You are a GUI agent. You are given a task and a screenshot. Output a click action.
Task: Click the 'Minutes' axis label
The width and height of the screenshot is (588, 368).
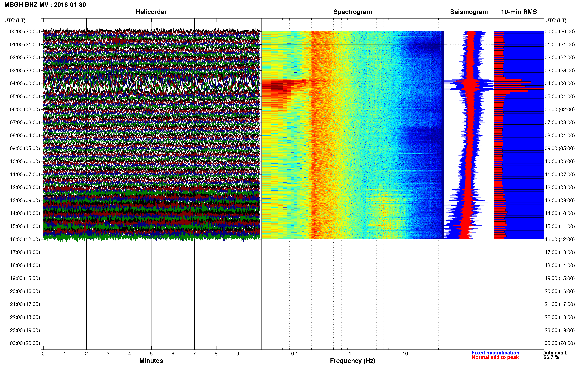(151, 361)
